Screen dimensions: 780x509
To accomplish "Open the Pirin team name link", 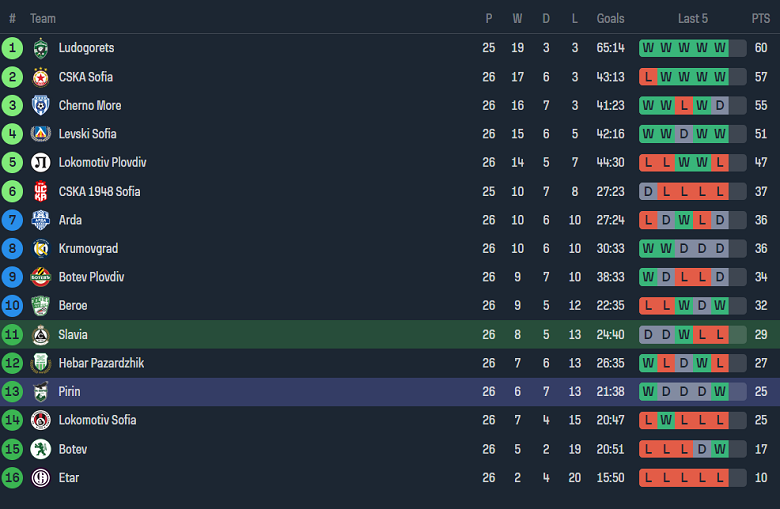I will click(69, 392).
